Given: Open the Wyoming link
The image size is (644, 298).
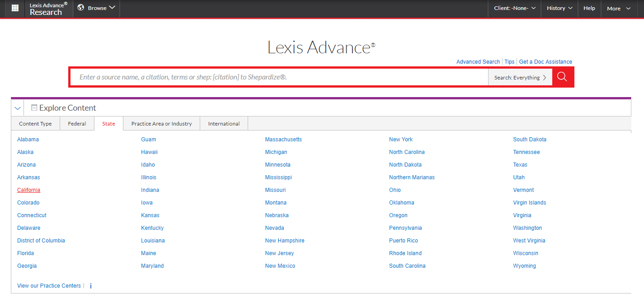Looking at the screenshot, I should pyautogui.click(x=524, y=266).
